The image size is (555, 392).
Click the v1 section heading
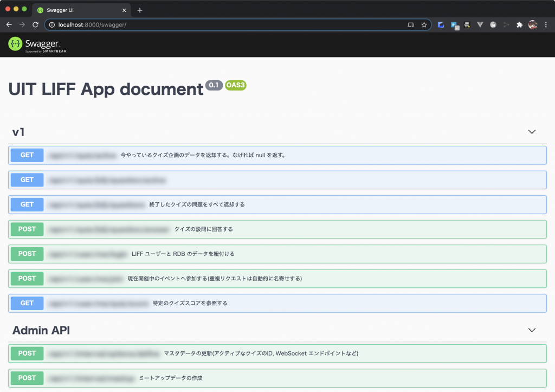pos(18,132)
